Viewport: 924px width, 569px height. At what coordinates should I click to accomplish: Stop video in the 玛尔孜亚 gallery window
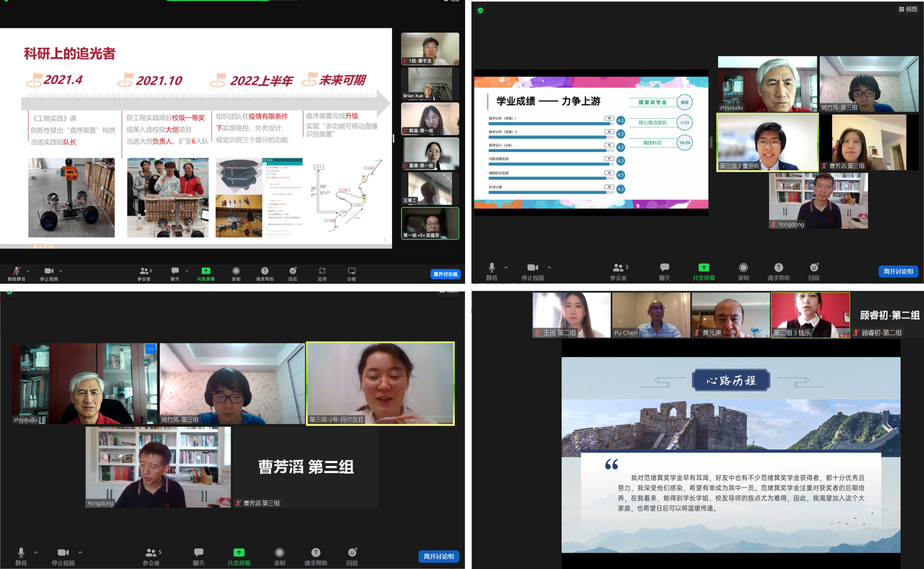coord(63,557)
